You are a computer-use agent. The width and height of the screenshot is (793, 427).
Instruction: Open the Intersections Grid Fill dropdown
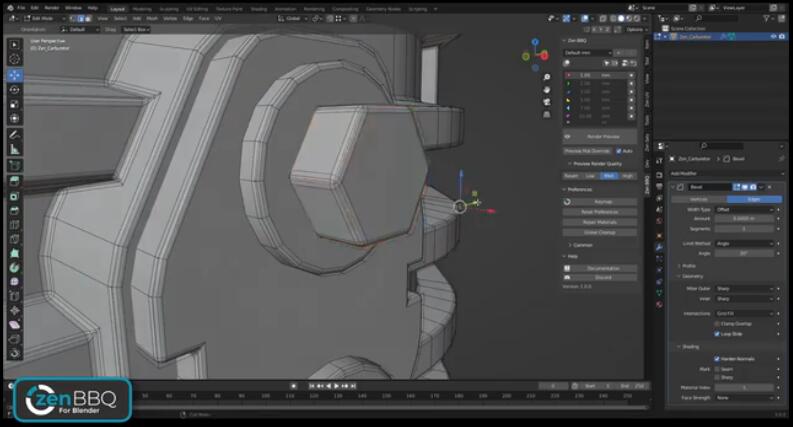click(744, 314)
